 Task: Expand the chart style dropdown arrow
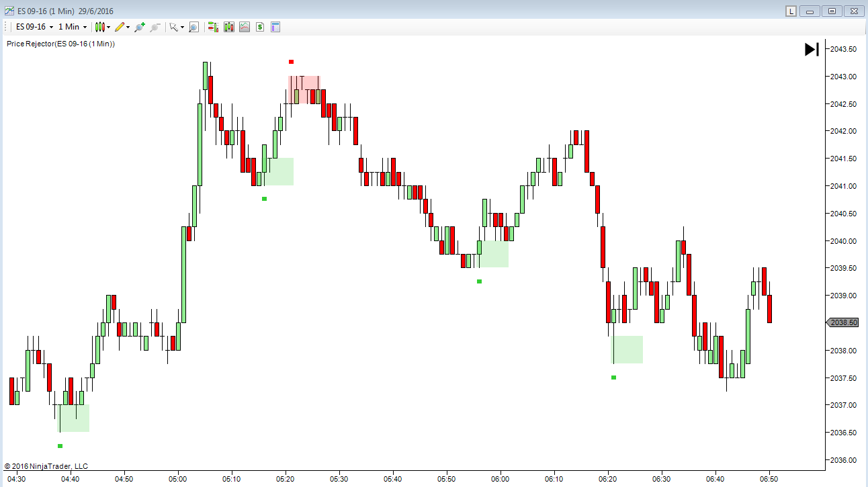[109, 28]
